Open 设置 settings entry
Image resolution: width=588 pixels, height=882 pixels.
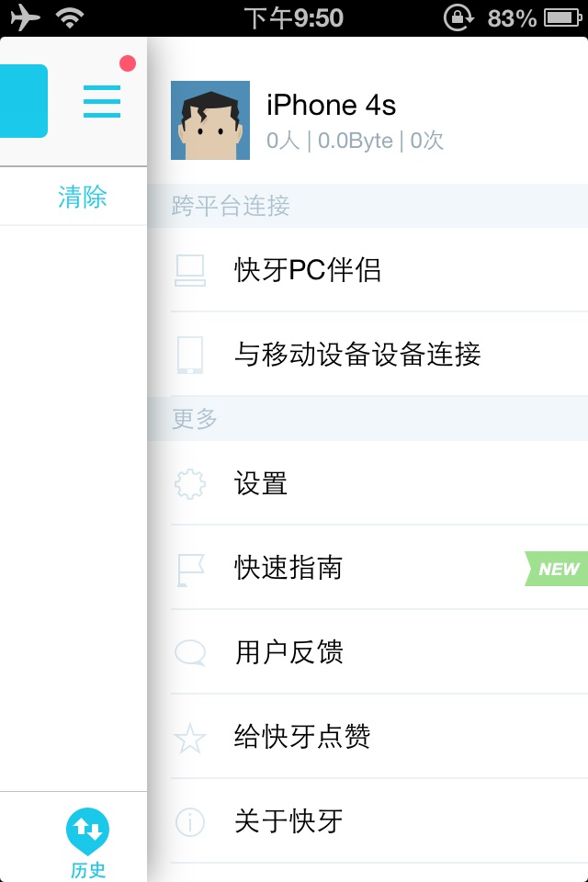[261, 483]
